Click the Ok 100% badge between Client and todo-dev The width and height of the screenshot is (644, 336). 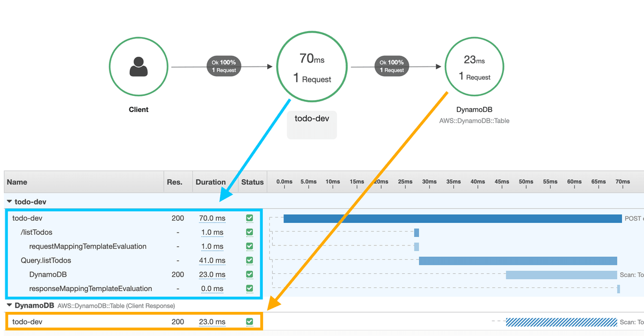223,66
